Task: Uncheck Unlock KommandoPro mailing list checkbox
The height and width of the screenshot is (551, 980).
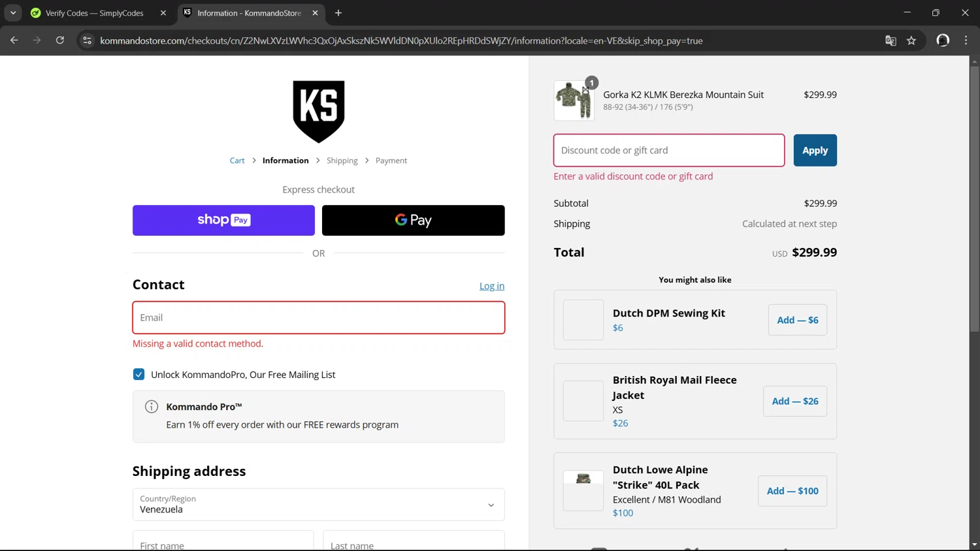Action: coord(139,374)
